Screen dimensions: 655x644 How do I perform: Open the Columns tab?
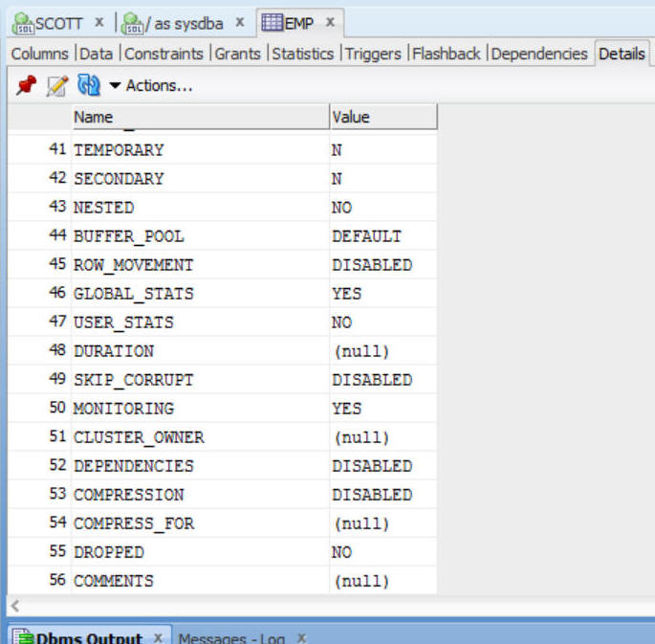click(39, 54)
